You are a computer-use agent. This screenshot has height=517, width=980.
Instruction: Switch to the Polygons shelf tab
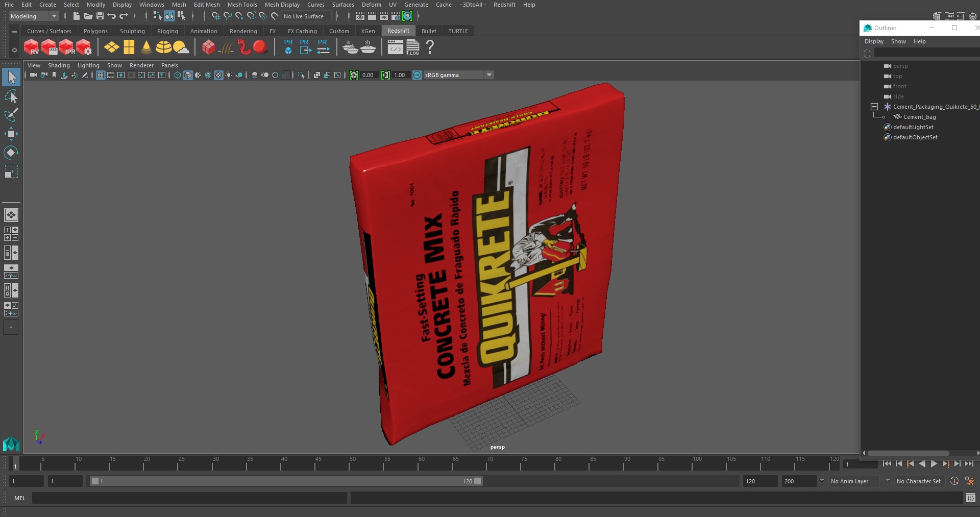point(95,31)
